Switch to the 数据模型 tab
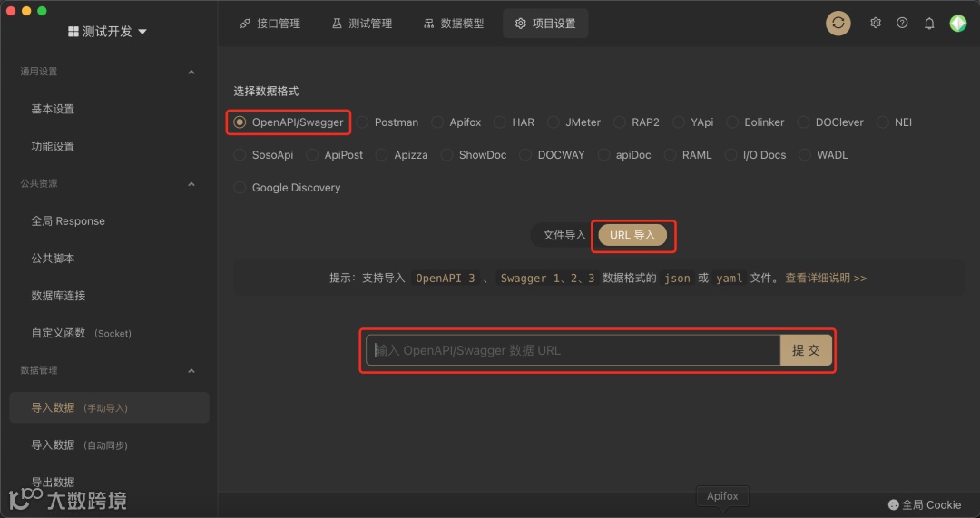The width and height of the screenshot is (980, 518). point(454,24)
